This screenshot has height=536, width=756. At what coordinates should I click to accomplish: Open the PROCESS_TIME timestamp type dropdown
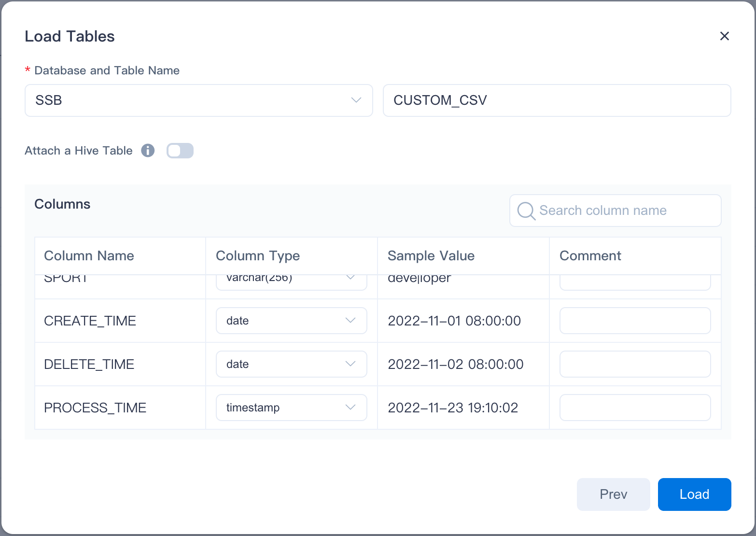(291, 408)
